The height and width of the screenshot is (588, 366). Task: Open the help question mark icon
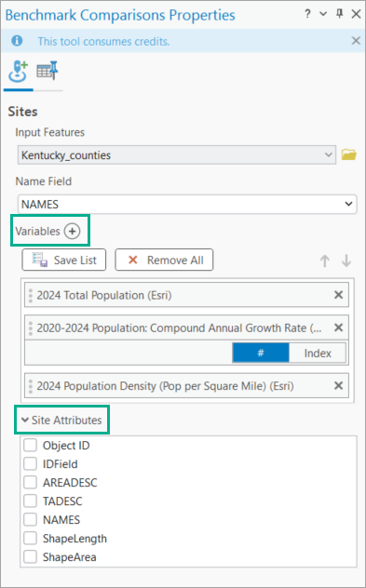[308, 14]
